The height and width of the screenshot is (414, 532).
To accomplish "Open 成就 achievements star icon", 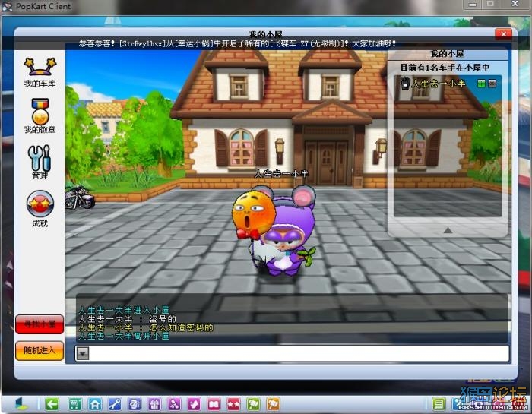I will coord(40,208).
